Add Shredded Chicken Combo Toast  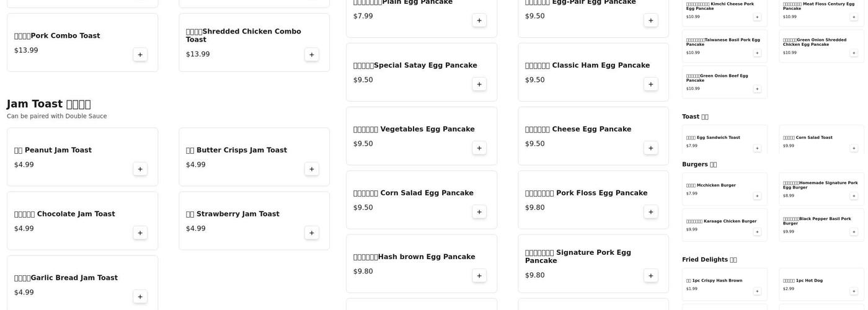(x=311, y=55)
